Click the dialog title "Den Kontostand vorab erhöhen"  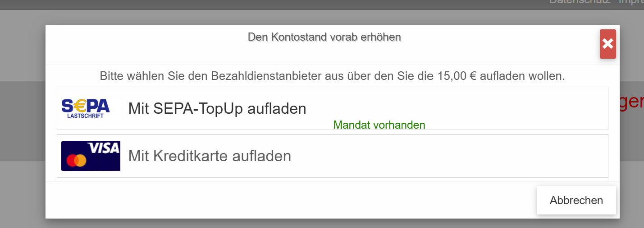tap(324, 37)
